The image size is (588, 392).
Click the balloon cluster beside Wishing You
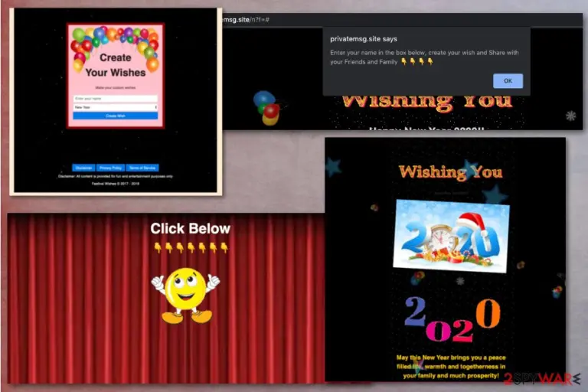(x=267, y=108)
